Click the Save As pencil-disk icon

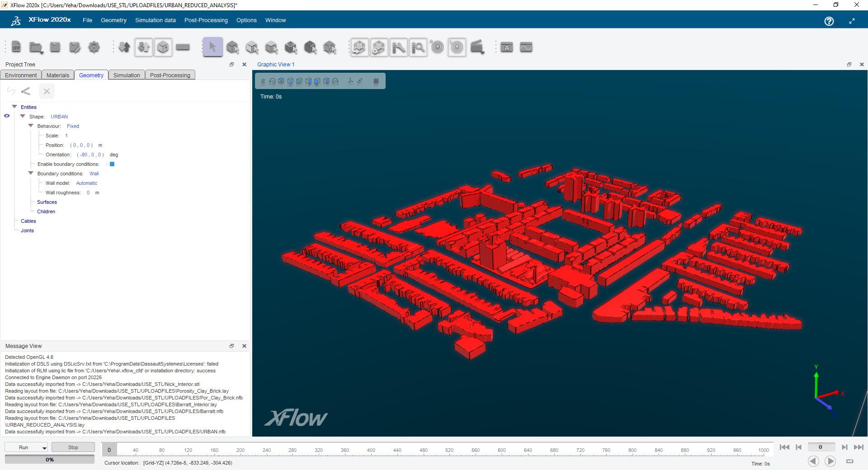(x=75, y=47)
